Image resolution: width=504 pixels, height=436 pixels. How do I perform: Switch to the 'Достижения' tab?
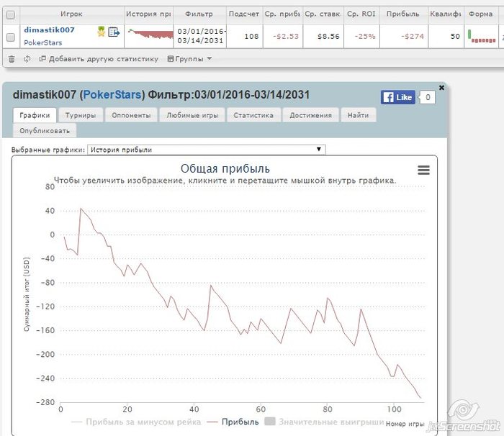click(310, 115)
